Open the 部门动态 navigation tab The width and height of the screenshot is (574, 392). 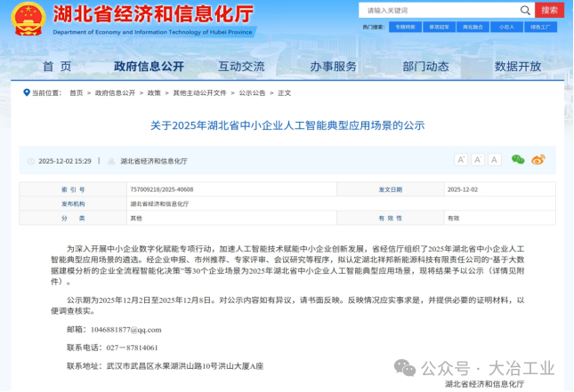click(425, 67)
